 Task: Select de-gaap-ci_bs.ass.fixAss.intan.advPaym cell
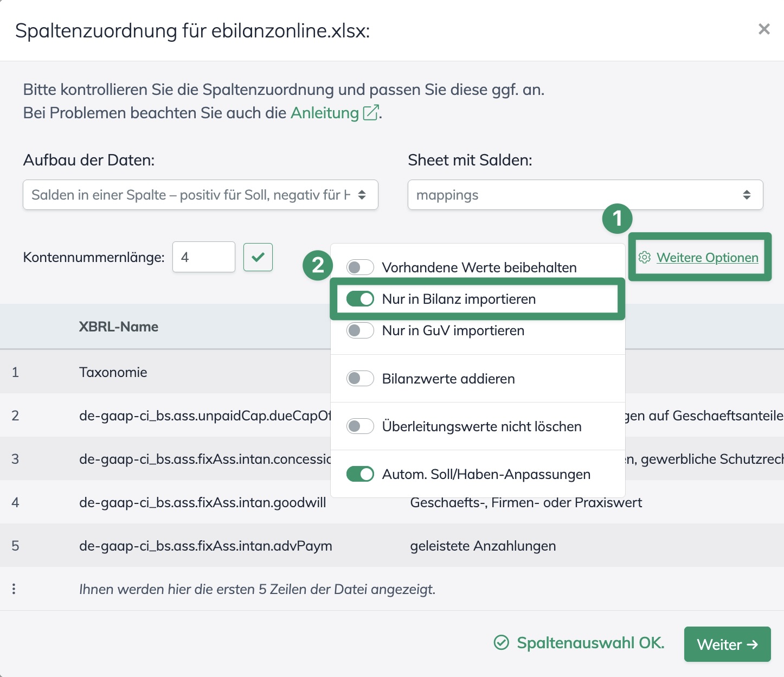[x=205, y=546]
